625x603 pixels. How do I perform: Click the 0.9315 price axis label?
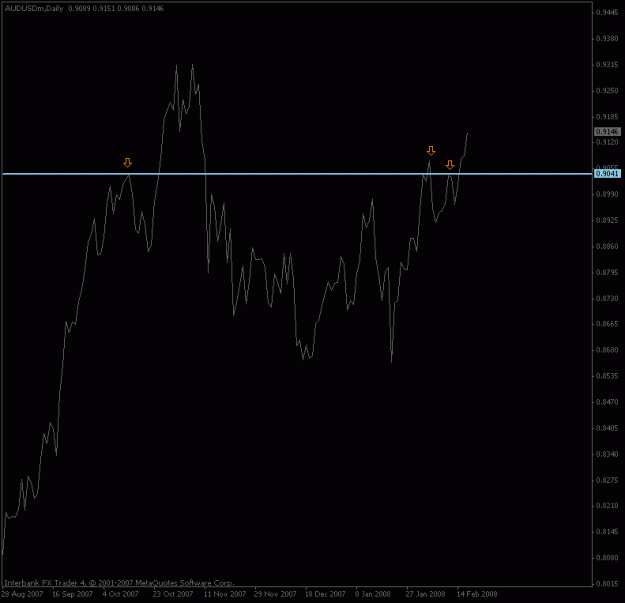coord(607,65)
